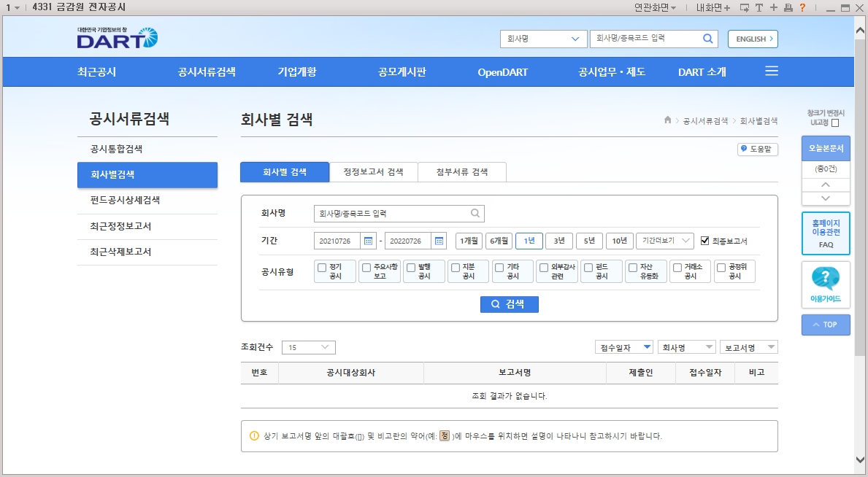Click the magnifier in the top company search box
This screenshot has width=868, height=477.
(707, 39)
